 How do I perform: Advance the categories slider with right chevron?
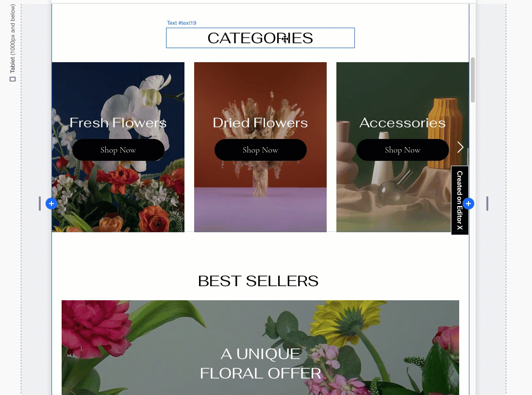[x=460, y=147]
